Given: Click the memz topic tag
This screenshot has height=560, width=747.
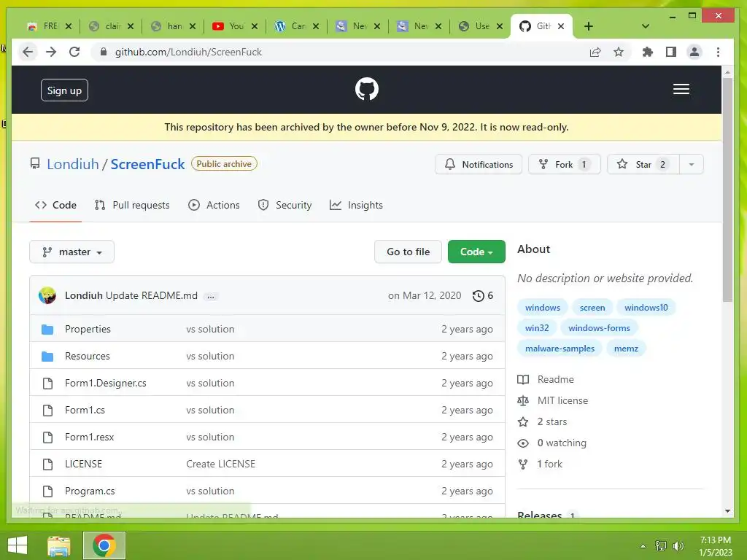Looking at the screenshot, I should click(x=626, y=349).
